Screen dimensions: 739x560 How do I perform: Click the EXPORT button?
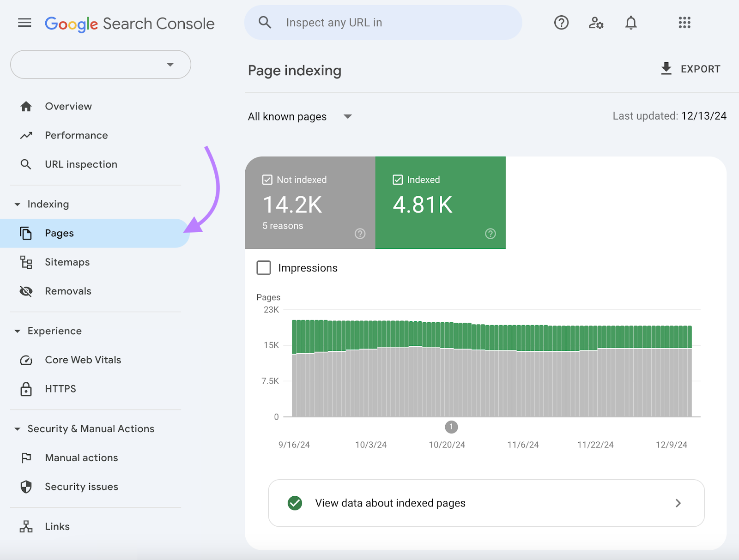point(690,69)
